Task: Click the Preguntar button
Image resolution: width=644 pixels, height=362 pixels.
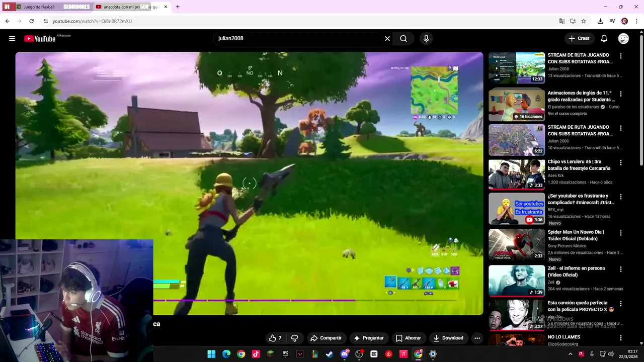Action: [369, 338]
